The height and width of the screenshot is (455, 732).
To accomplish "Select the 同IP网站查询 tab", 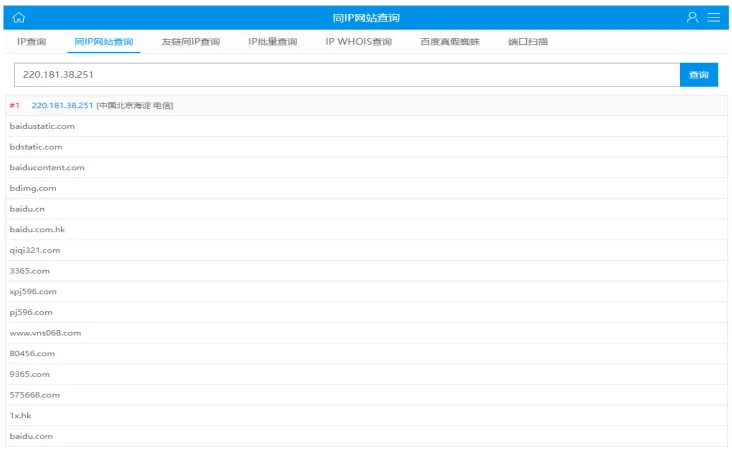I will click(104, 42).
